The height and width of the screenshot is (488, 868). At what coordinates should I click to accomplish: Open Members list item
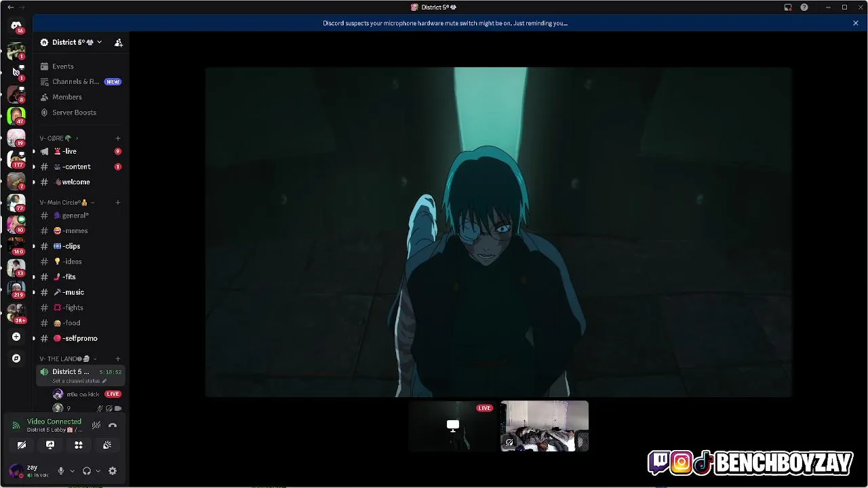click(80, 97)
